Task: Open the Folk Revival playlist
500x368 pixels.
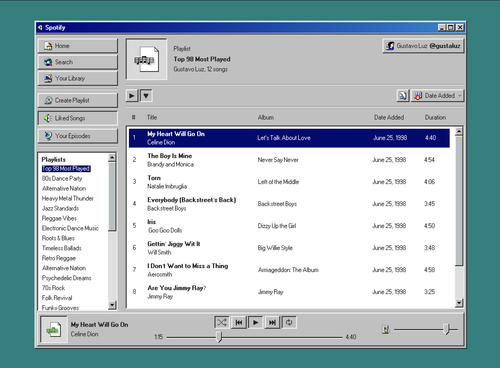Action: pos(57,298)
